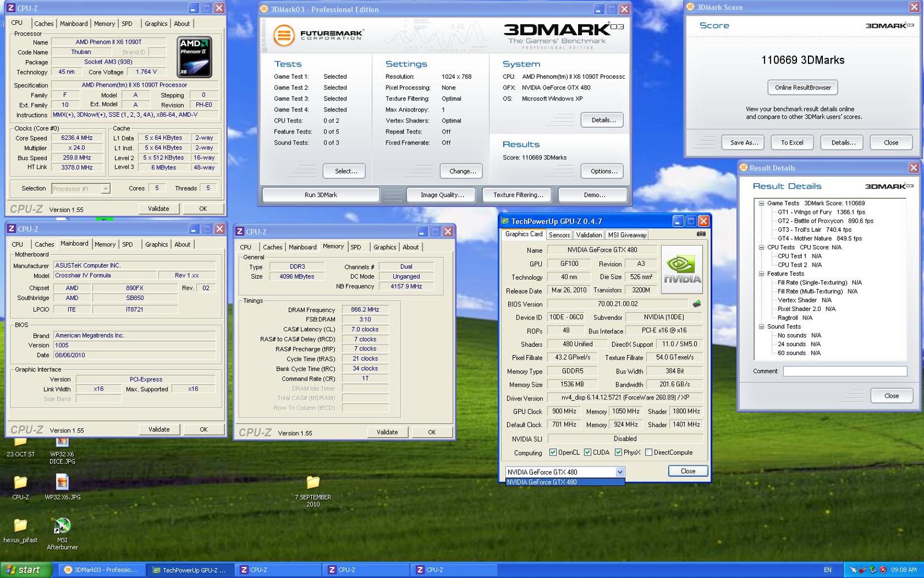Image resolution: width=924 pixels, height=578 pixels.
Task: Open Graphics tab in CPU-Z Mainboard window
Action: (x=157, y=244)
